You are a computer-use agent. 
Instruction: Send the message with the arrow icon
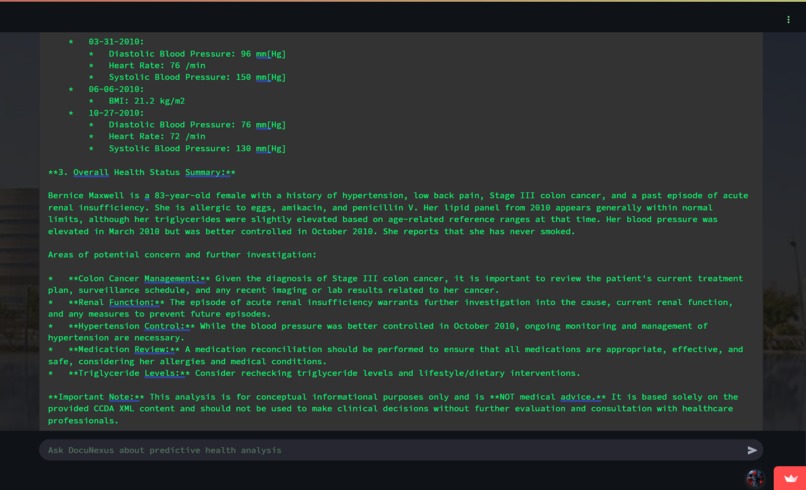[x=752, y=450]
